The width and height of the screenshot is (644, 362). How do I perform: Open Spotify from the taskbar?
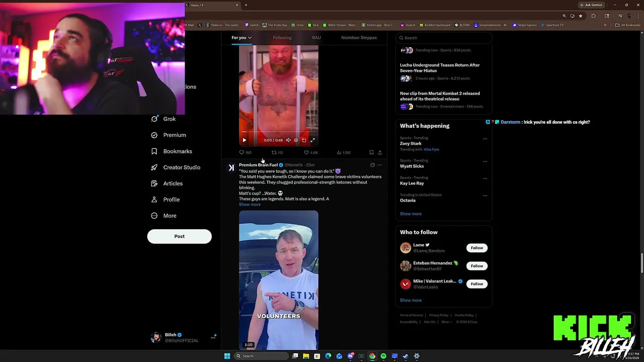pos(383,356)
